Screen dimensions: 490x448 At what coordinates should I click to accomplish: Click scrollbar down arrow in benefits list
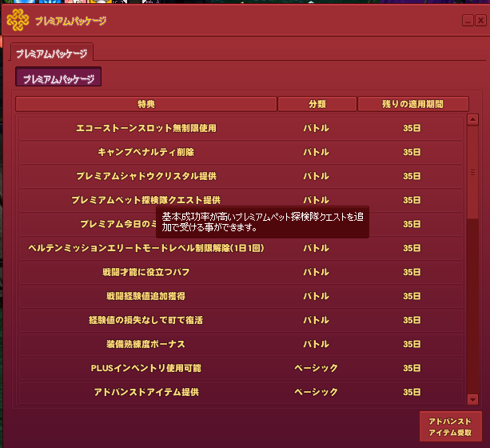coord(472,399)
